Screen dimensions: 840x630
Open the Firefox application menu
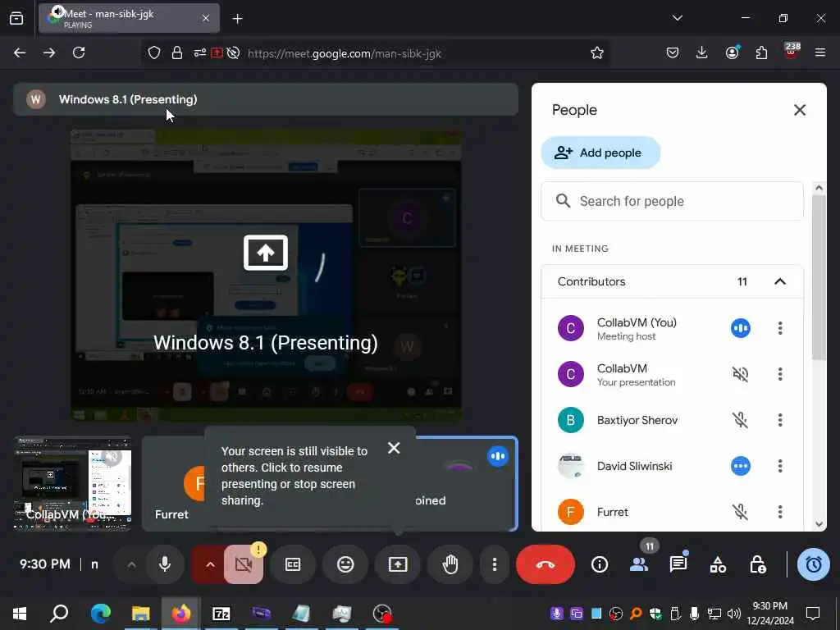click(x=819, y=52)
